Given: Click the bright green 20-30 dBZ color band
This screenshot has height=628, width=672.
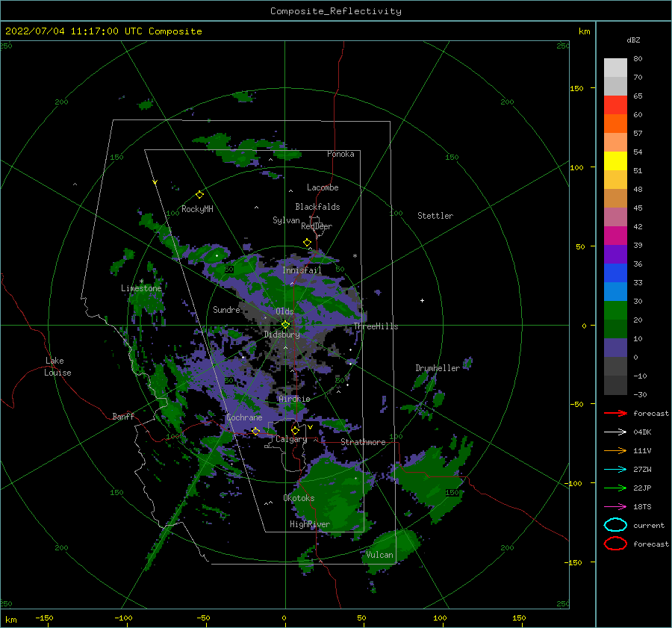Looking at the screenshot, I should [615, 311].
